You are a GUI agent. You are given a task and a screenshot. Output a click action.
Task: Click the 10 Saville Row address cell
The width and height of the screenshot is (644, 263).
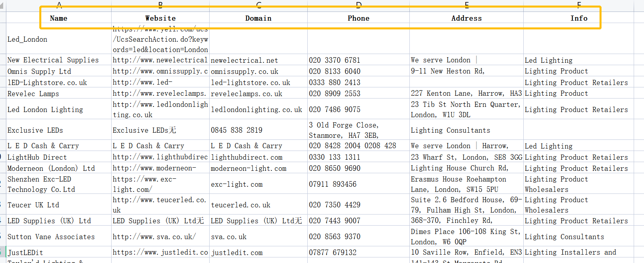coord(467,252)
